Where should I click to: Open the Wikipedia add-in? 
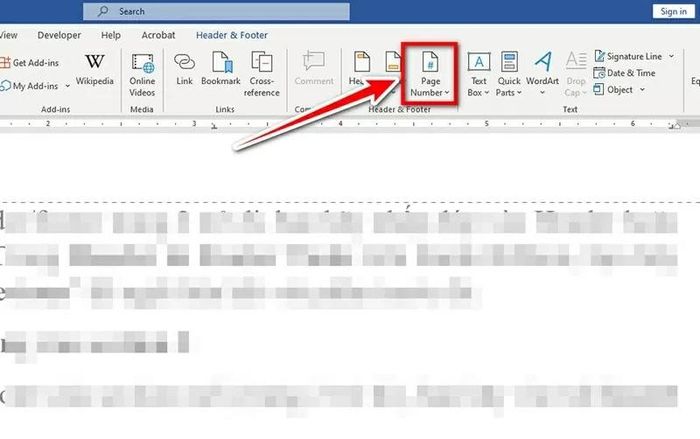click(x=95, y=69)
